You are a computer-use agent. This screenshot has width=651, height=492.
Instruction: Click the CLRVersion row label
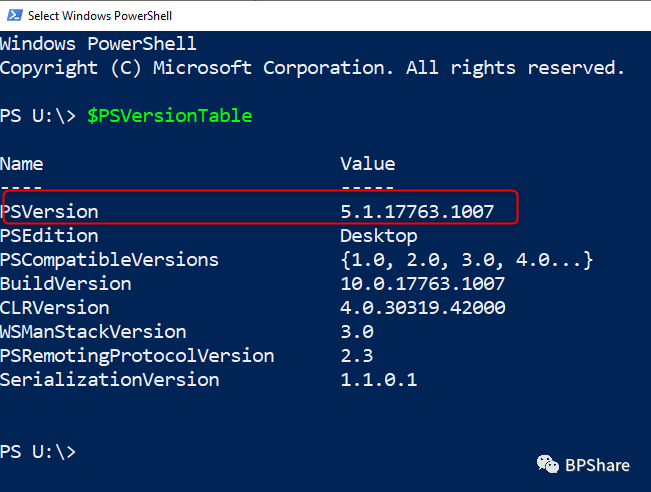[55, 308]
